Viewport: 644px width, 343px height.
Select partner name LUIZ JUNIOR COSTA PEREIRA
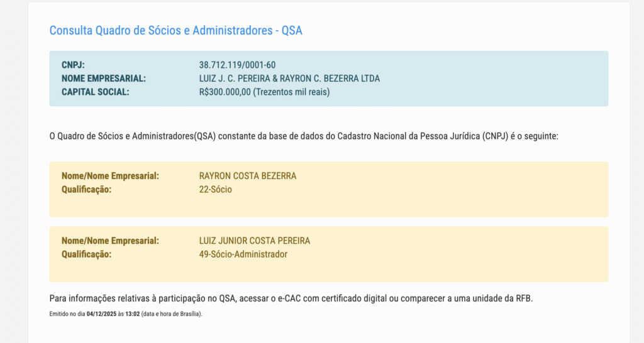pyautogui.click(x=254, y=241)
